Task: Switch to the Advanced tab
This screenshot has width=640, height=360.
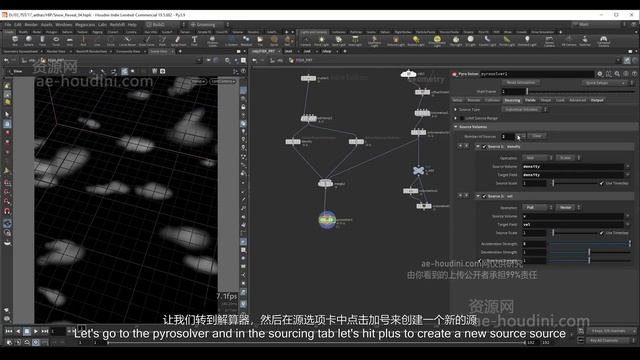Action: pyautogui.click(x=577, y=100)
